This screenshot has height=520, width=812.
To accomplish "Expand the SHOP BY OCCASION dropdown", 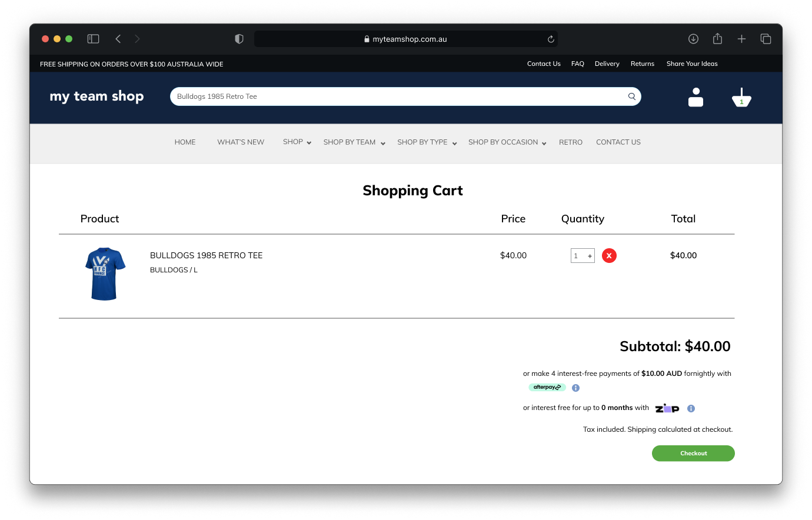I will point(507,142).
